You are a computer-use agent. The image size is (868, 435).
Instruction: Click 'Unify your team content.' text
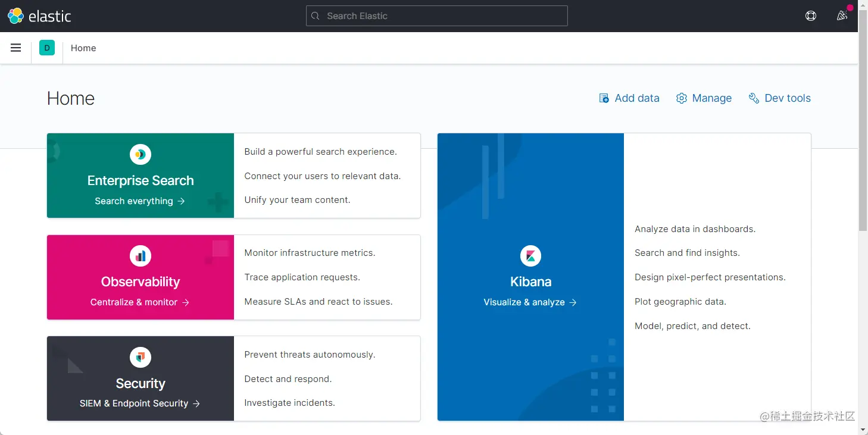click(297, 200)
